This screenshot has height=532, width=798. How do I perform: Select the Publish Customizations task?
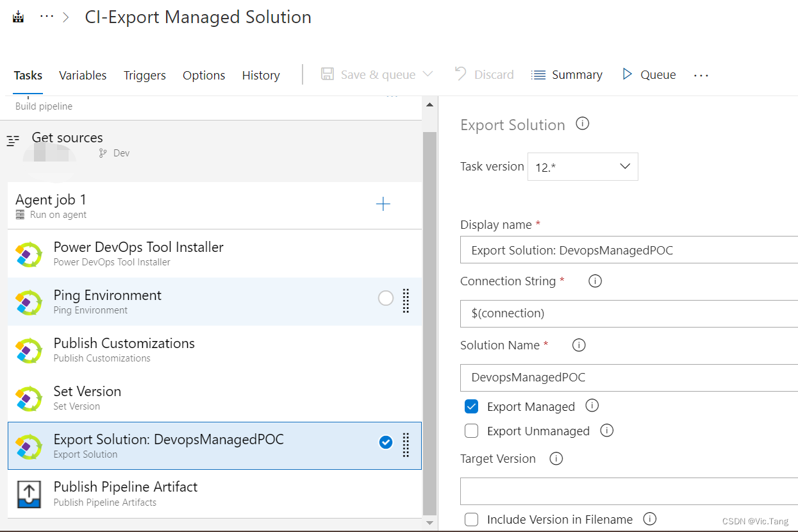(x=124, y=343)
